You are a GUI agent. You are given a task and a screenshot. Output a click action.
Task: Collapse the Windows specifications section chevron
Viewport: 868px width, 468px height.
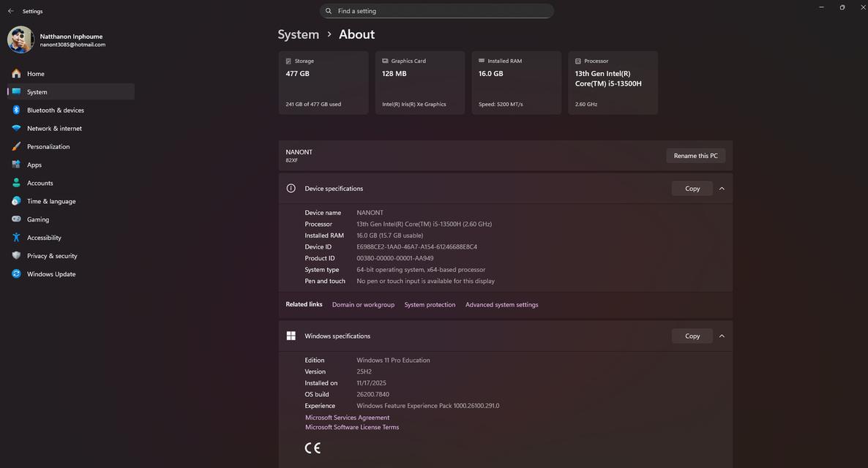(722, 336)
